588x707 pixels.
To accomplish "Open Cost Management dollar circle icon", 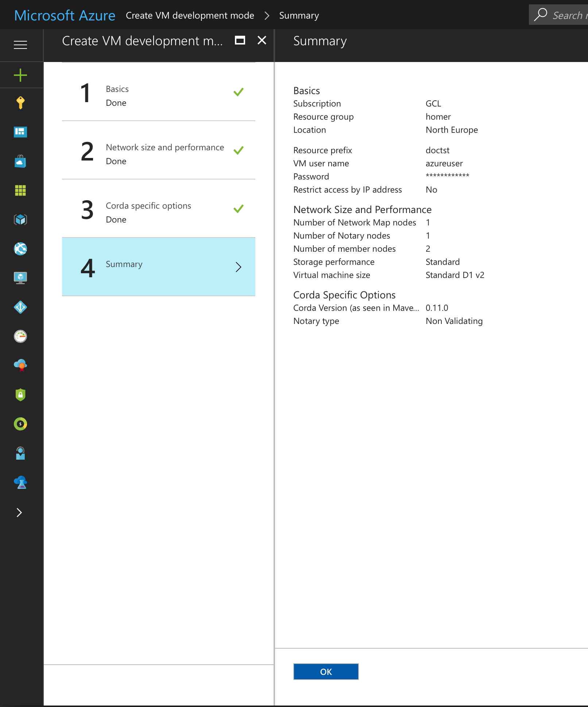I will (20, 424).
